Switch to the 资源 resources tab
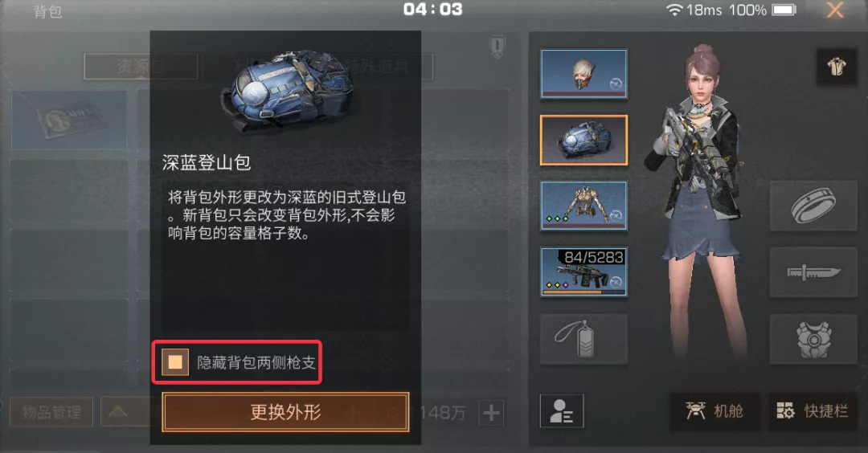 (141, 67)
